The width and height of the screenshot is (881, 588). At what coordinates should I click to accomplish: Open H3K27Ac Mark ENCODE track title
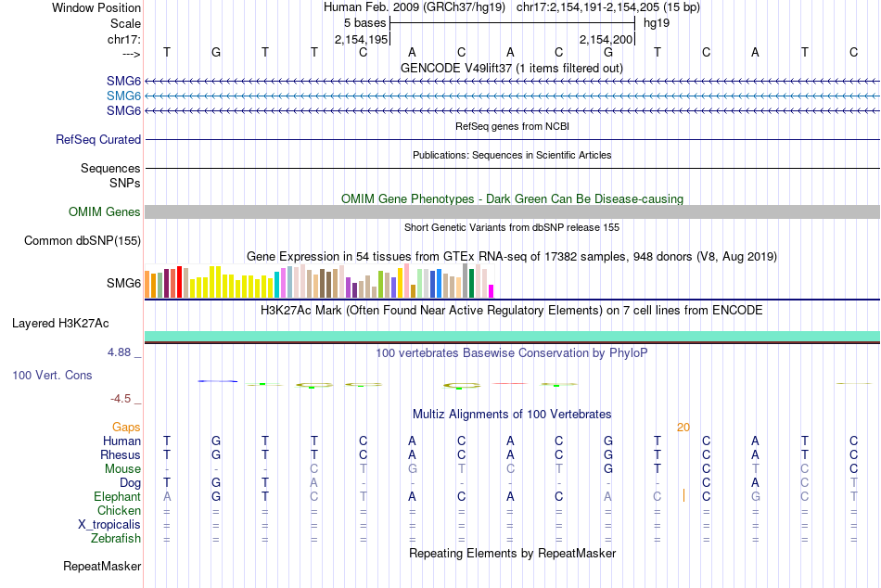pos(512,311)
